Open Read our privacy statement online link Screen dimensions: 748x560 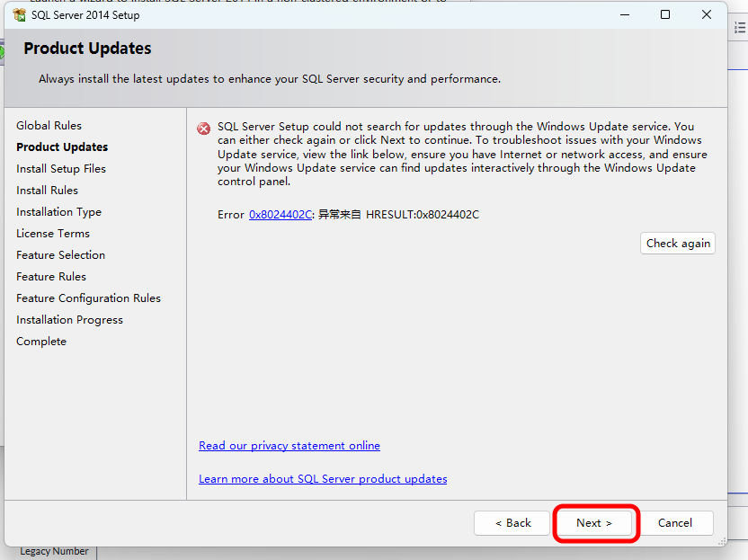[x=289, y=446]
